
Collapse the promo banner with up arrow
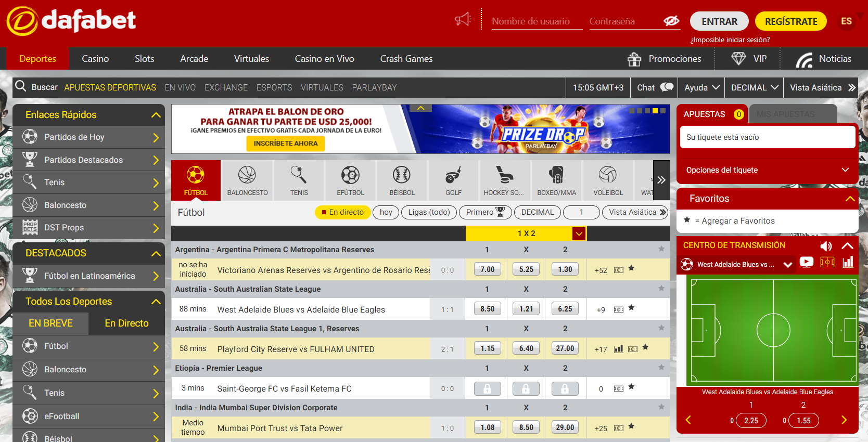pos(421,108)
